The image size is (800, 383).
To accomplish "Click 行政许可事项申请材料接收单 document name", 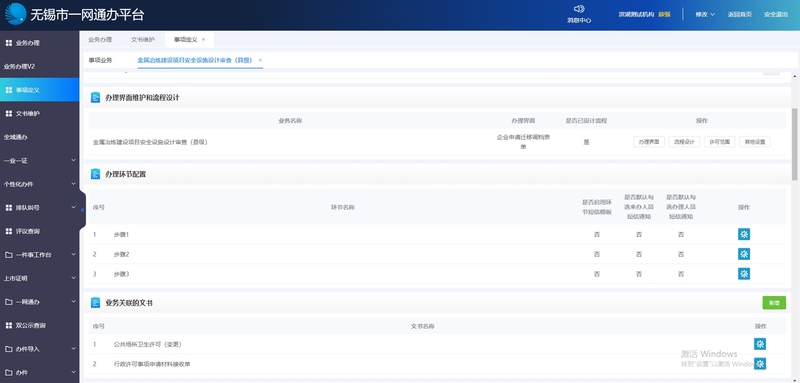I will click(152, 364).
